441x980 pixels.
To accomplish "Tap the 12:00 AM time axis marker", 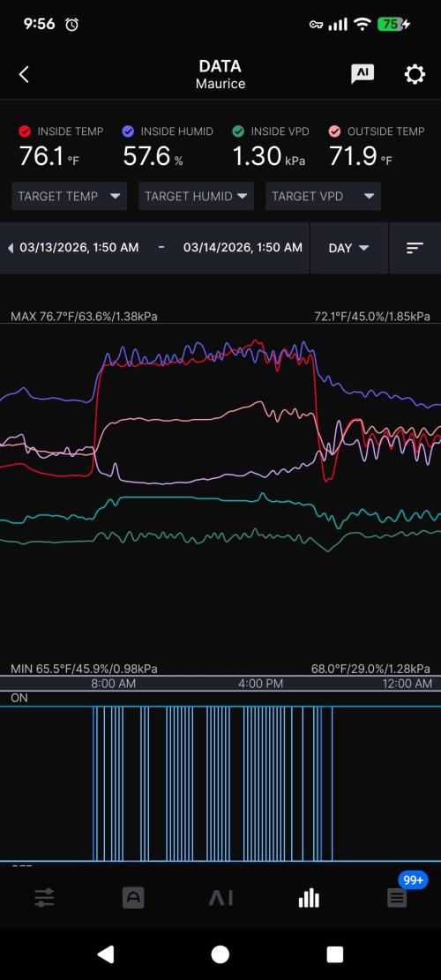I will (x=407, y=684).
